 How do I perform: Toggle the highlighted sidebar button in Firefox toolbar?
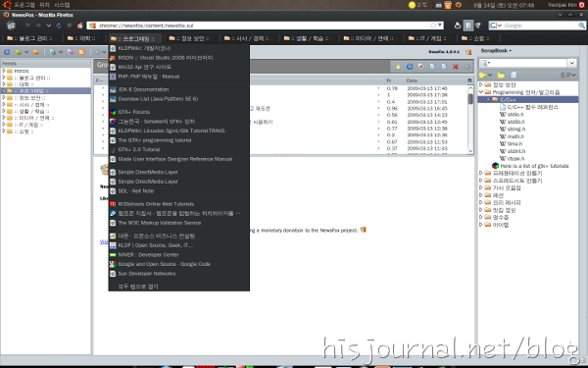[468, 26]
